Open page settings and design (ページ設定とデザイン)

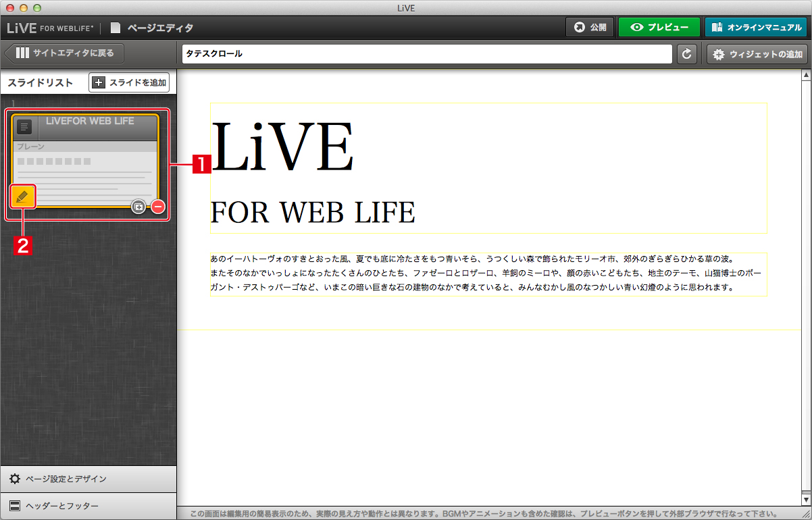(88, 479)
